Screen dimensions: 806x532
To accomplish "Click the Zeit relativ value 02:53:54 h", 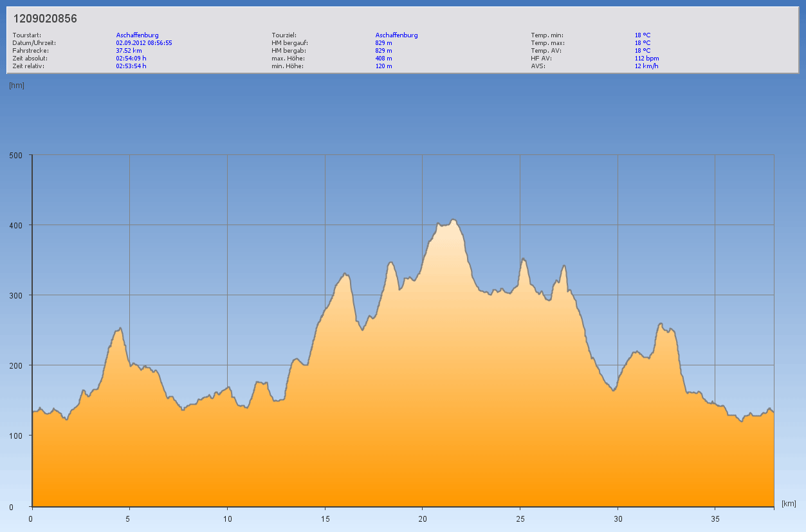I will [x=131, y=66].
